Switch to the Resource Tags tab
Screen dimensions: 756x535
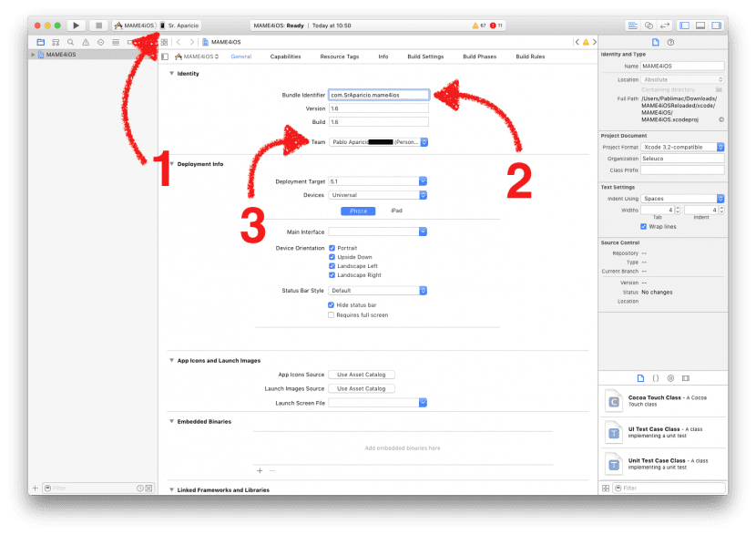[x=340, y=57]
